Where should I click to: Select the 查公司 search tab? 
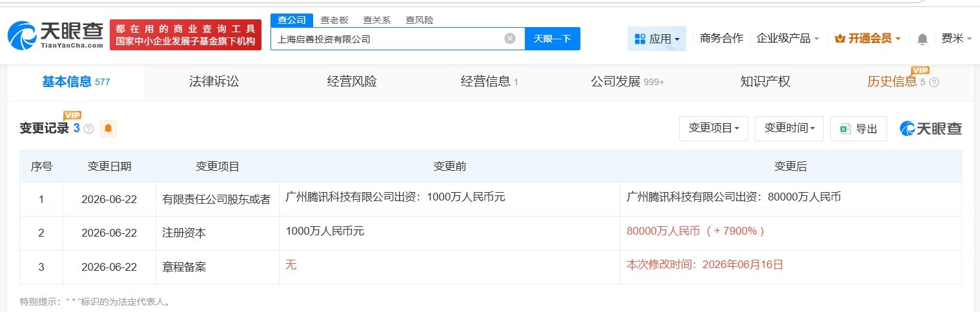(x=292, y=20)
